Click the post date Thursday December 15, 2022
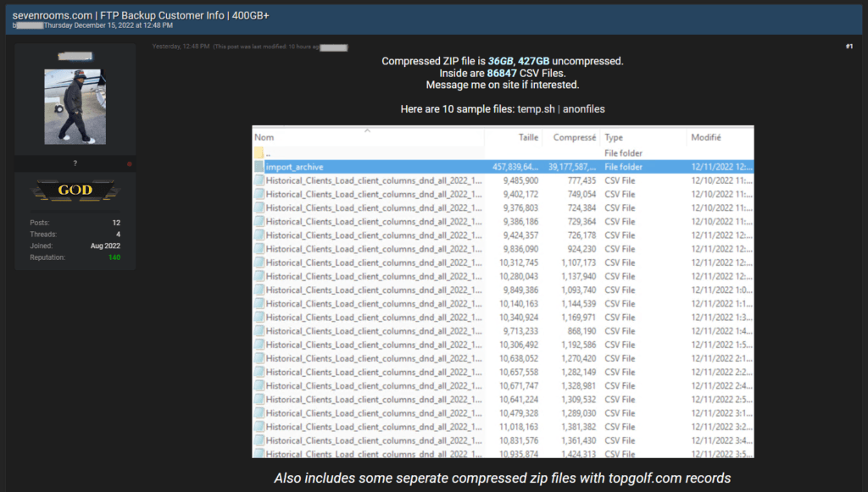868x492 pixels. coord(108,25)
